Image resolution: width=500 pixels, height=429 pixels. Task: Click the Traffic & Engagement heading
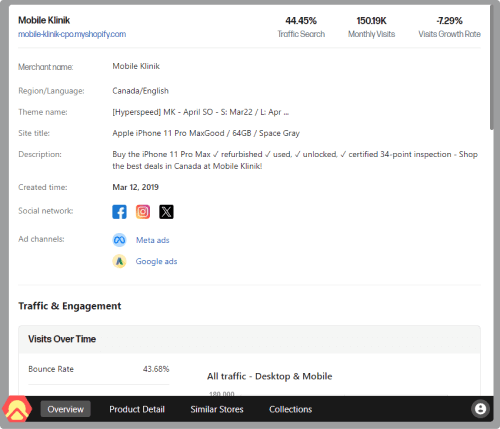coord(70,306)
